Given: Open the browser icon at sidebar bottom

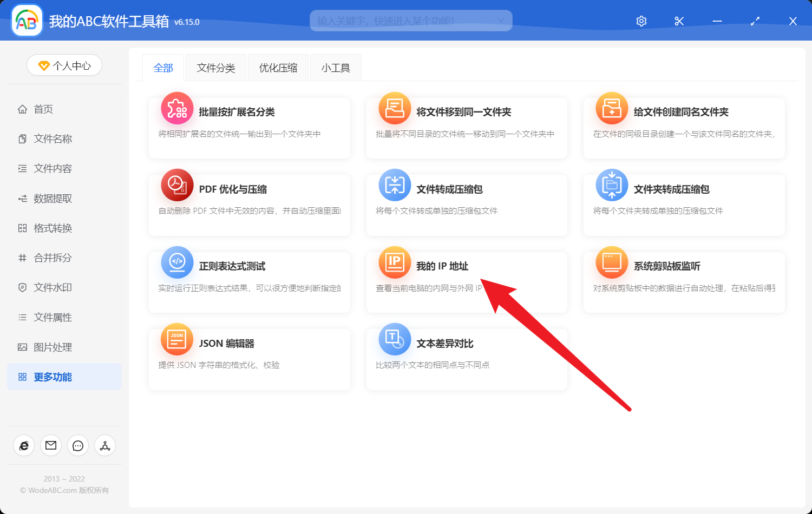Looking at the screenshot, I should click(x=24, y=445).
